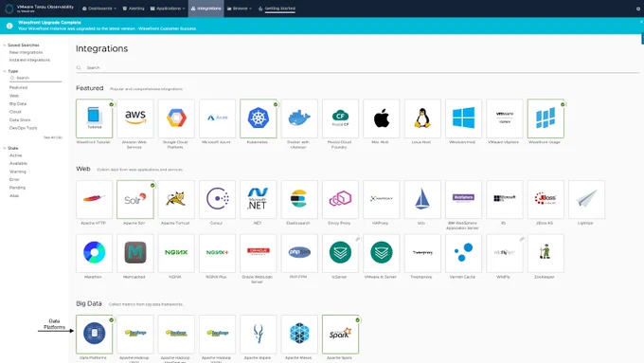The height and width of the screenshot is (363, 644).
Task: Click the Type filter search box
Action: [36, 78]
